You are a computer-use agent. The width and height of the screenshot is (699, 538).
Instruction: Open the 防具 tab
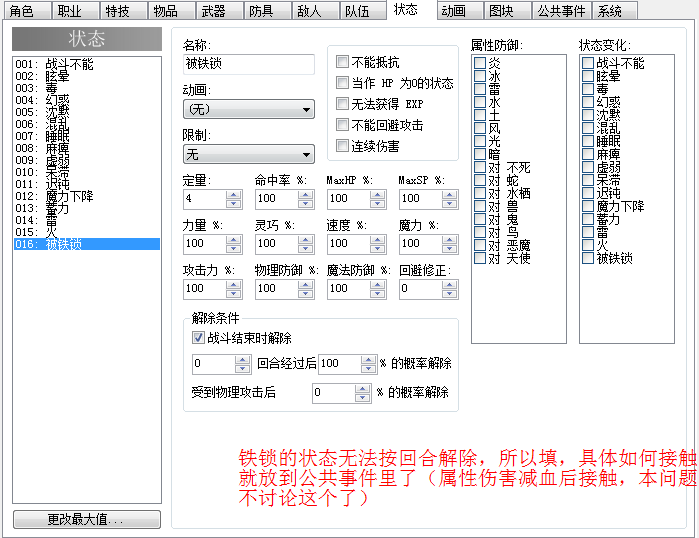tap(267, 11)
